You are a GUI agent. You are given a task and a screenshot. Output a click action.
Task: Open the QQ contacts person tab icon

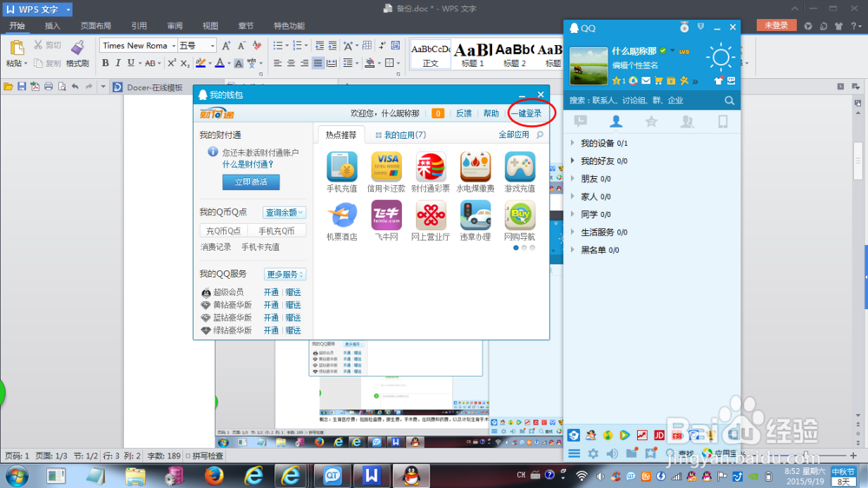coord(615,122)
